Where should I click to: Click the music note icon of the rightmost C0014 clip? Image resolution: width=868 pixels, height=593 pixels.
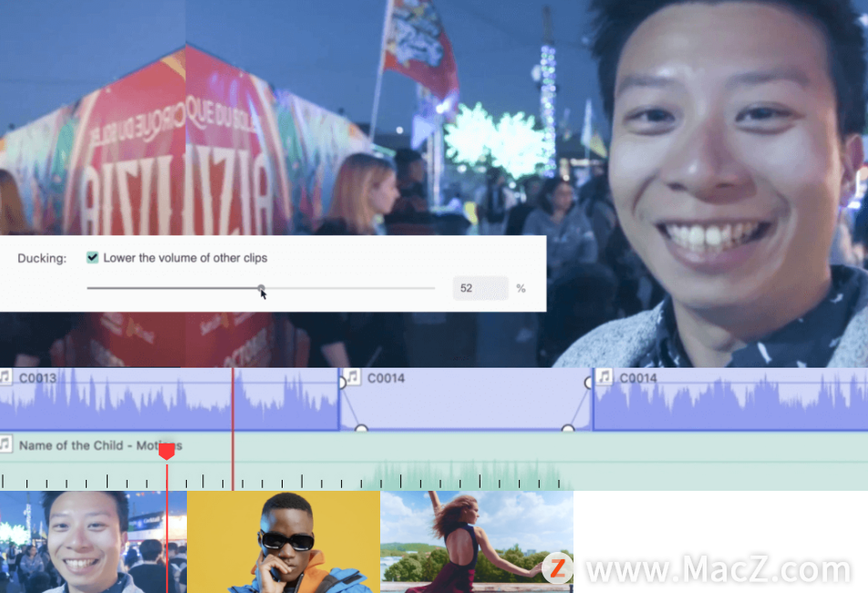604,377
